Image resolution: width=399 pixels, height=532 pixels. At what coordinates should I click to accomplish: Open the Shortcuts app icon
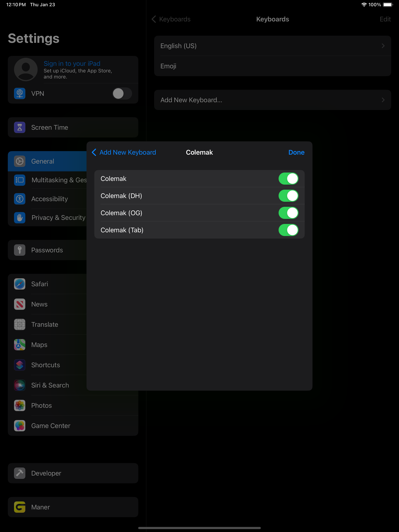click(x=20, y=365)
